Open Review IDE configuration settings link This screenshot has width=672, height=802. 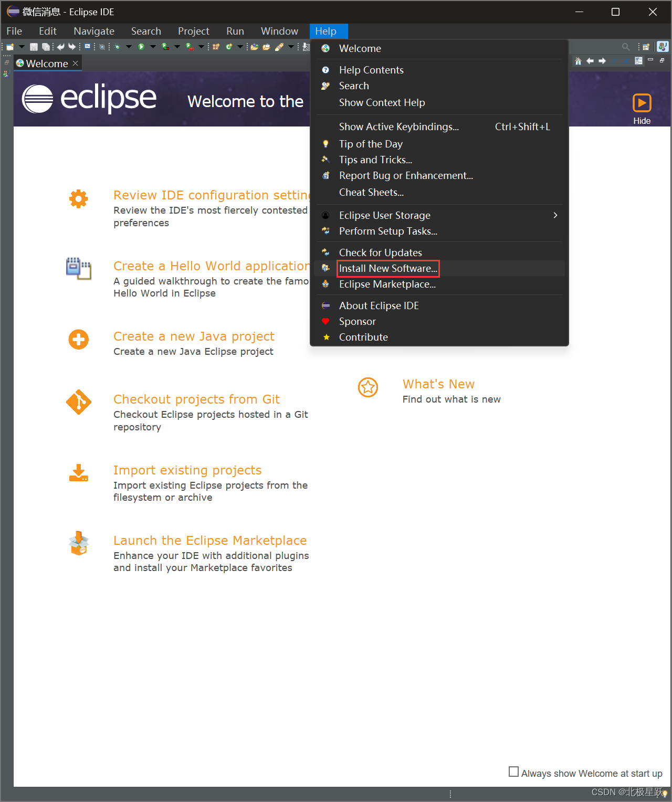(x=212, y=195)
